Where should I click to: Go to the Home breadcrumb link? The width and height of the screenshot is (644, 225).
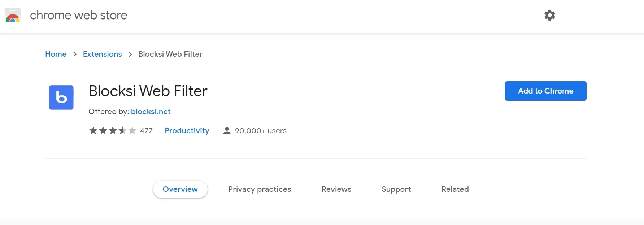pyautogui.click(x=56, y=54)
